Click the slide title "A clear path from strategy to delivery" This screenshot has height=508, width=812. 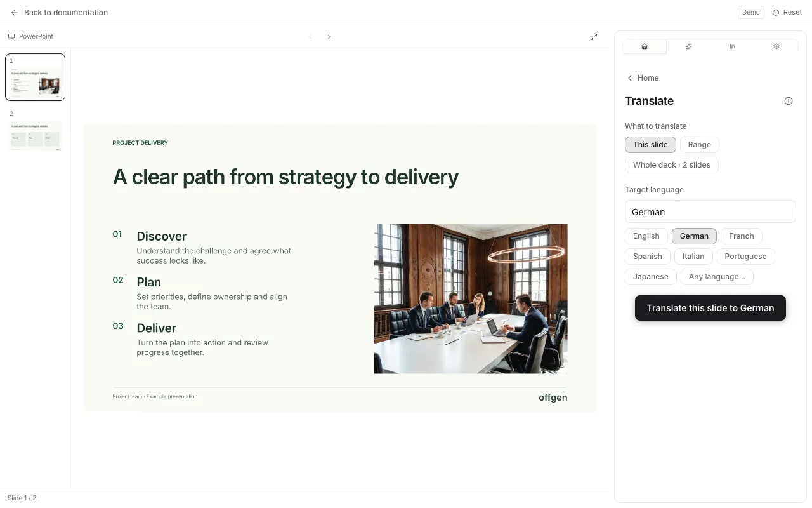[285, 177]
